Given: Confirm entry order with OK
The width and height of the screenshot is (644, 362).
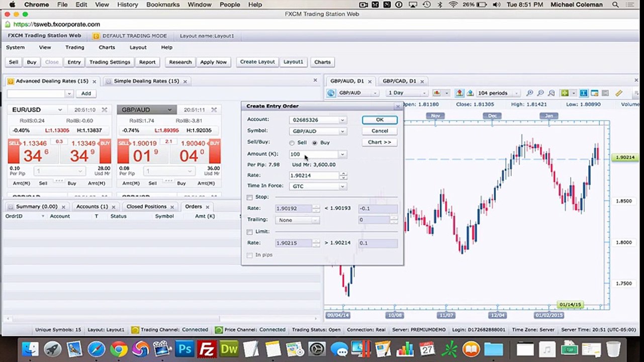Looking at the screenshot, I should [380, 120].
